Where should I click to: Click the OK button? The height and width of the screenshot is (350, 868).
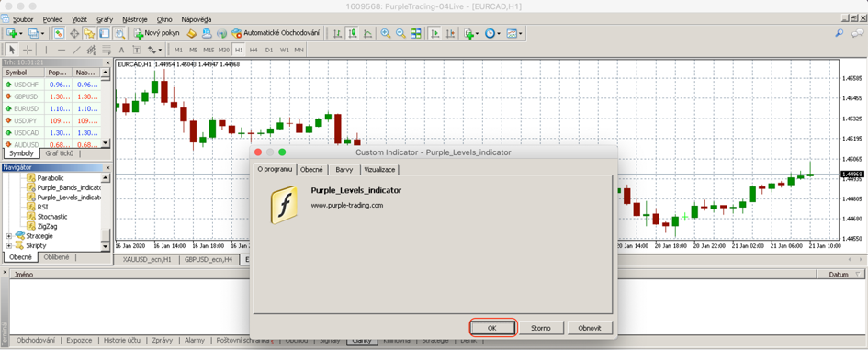(492, 328)
